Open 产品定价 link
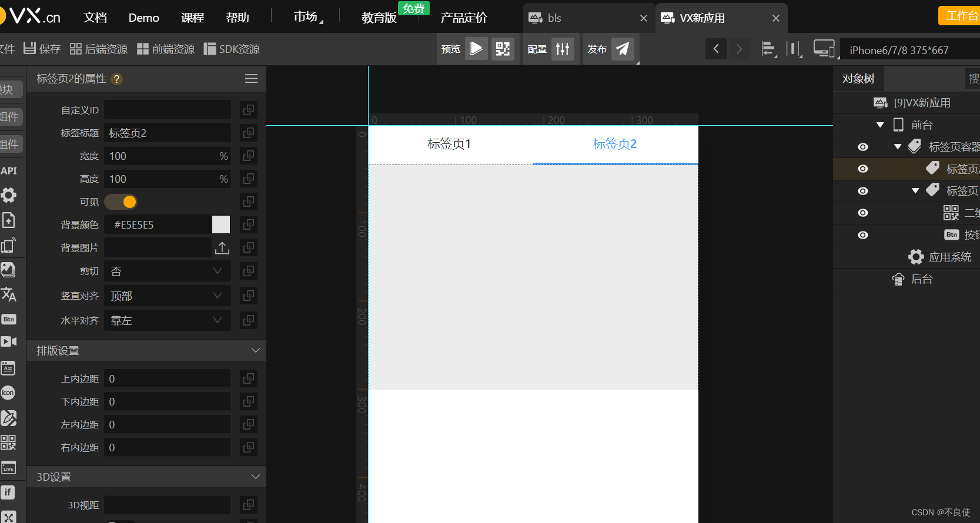The image size is (980, 523). (464, 18)
